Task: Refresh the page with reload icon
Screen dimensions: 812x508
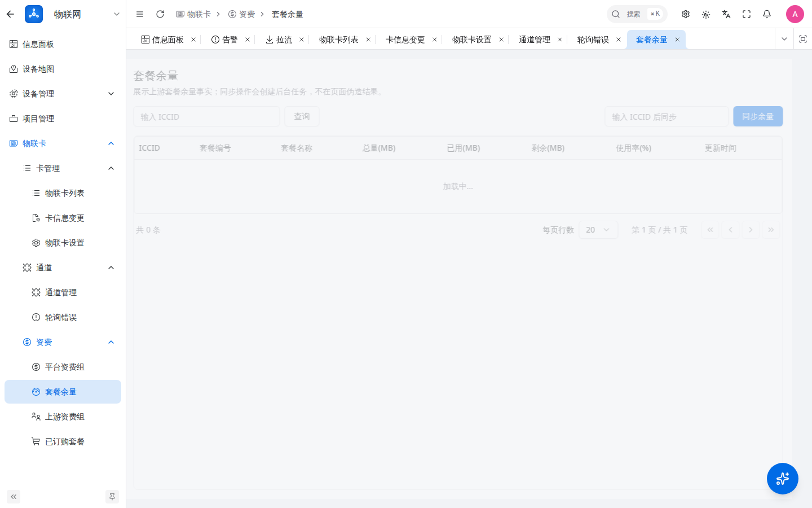Action: (160, 14)
